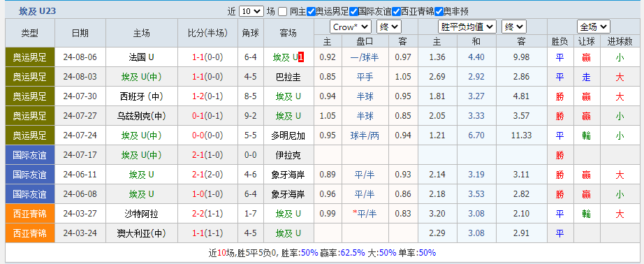Click the 乌兹别克(中) home team
The height and width of the screenshot is (264, 644).
(x=141, y=116)
